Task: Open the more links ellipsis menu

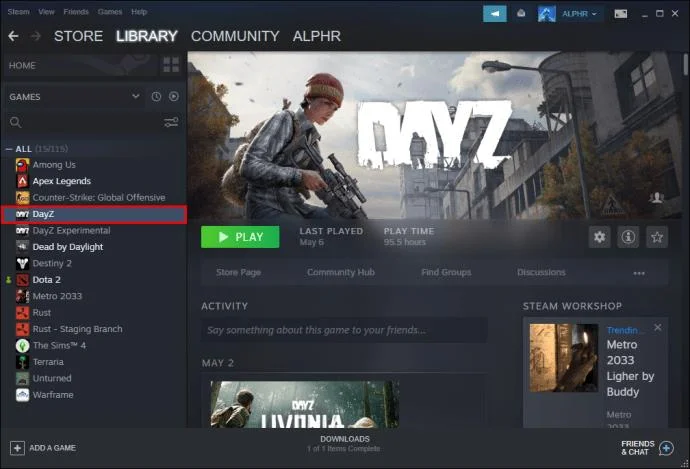Action: pos(639,273)
